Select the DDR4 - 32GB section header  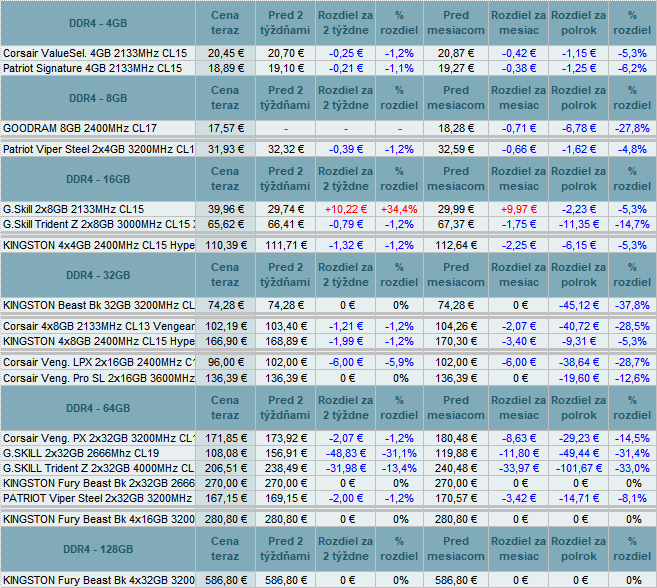pyautogui.click(x=98, y=275)
